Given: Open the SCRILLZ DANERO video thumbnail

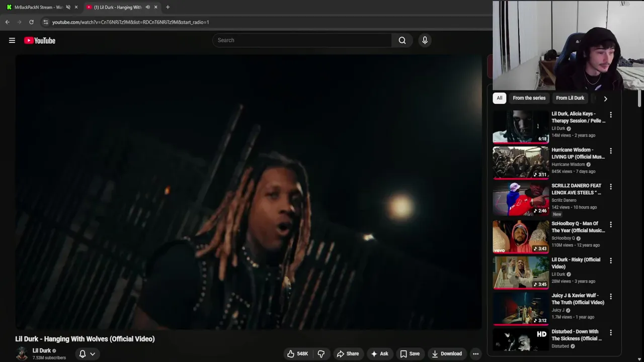Looking at the screenshot, I should coord(521,199).
